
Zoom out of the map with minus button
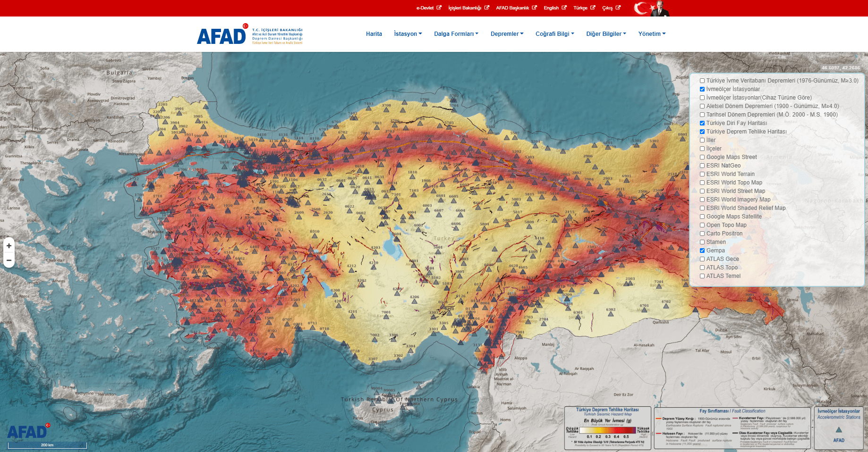point(9,260)
